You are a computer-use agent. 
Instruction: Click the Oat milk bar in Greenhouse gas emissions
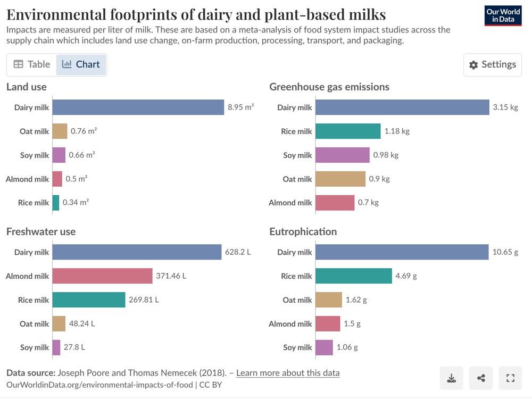coord(340,179)
